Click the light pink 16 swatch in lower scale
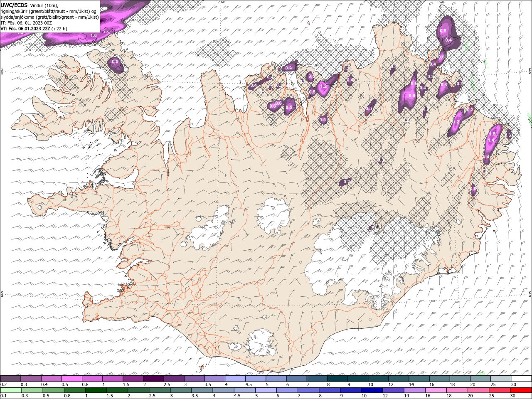Image resolution: width=532 pixels, height=399 pixels. 436,390
